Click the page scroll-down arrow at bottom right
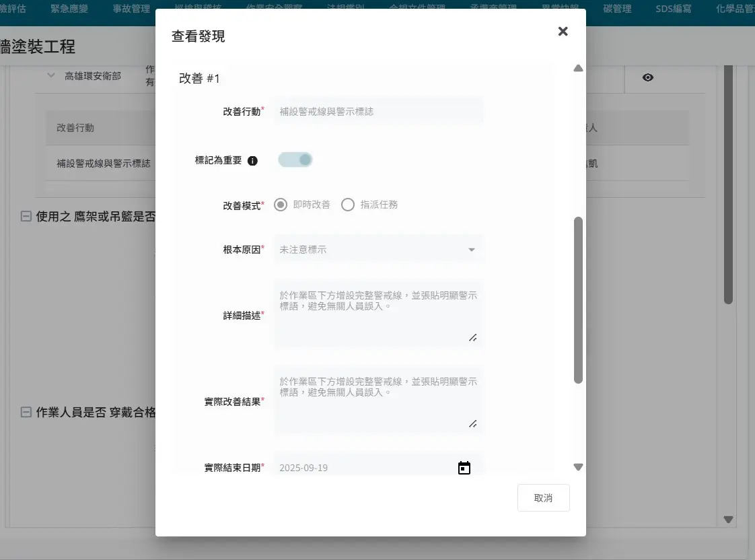Viewport: 755px width, 560px height. (728, 519)
